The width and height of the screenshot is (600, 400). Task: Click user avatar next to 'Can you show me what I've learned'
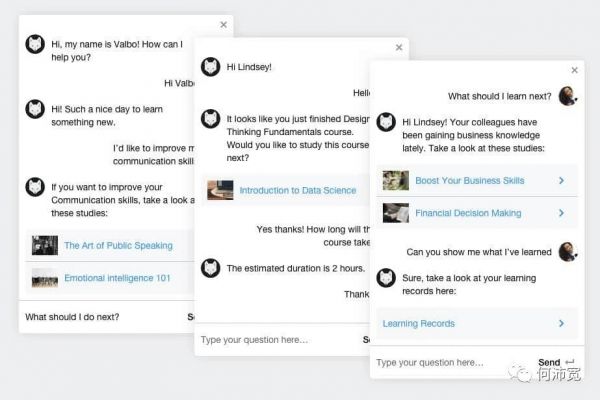567,252
